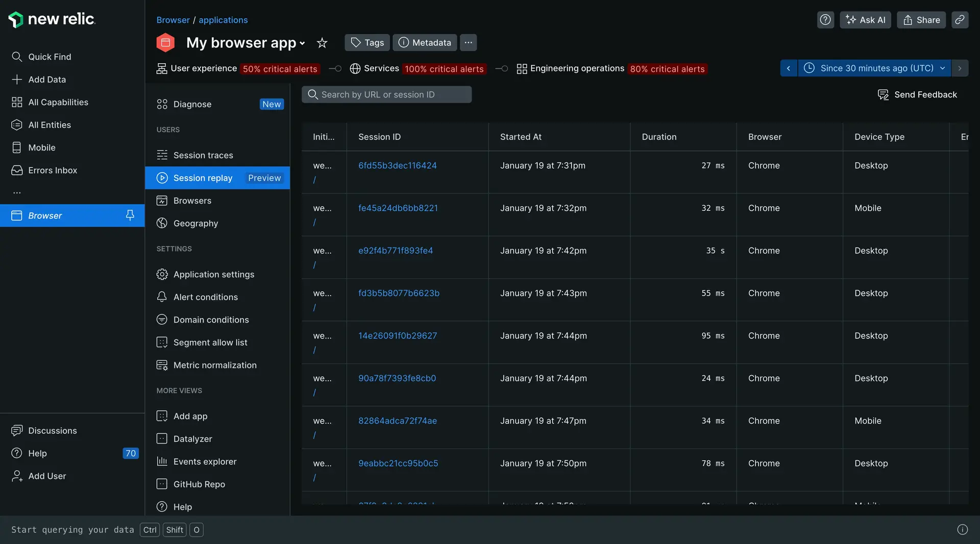Go to previous time range
Image resolution: width=980 pixels, height=544 pixels.
[x=789, y=68]
